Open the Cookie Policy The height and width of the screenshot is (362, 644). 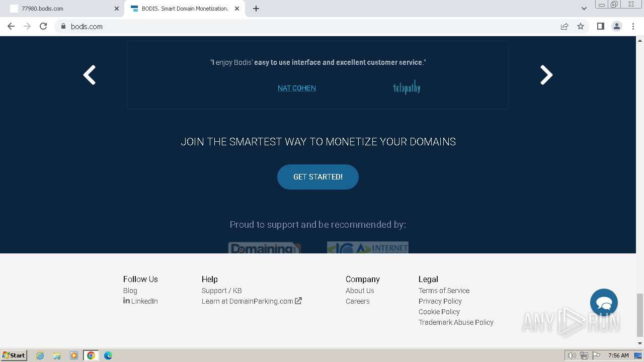click(x=439, y=312)
